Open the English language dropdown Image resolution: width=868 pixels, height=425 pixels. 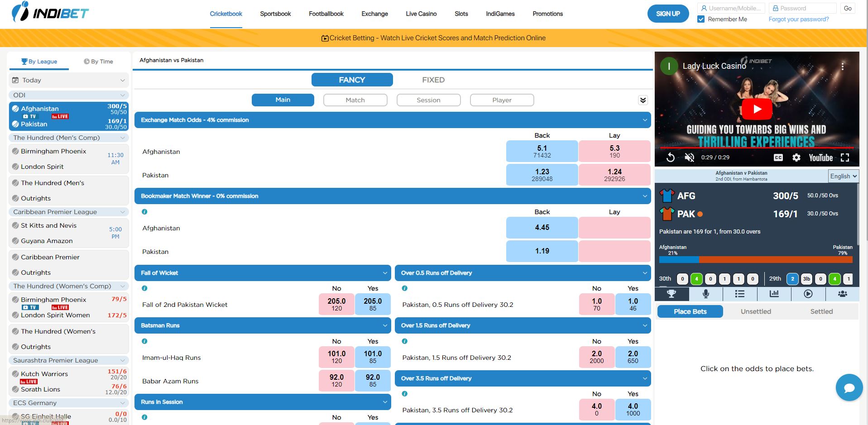[x=844, y=176]
